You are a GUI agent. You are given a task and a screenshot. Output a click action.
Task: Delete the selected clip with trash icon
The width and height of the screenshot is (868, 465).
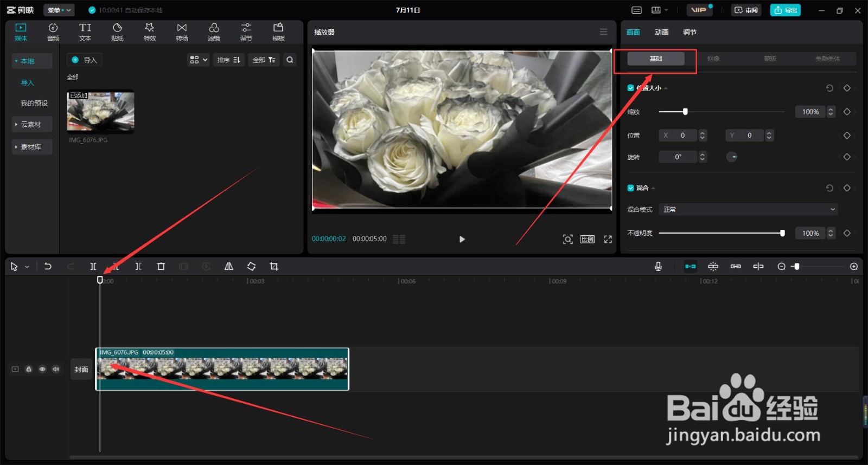pos(161,266)
